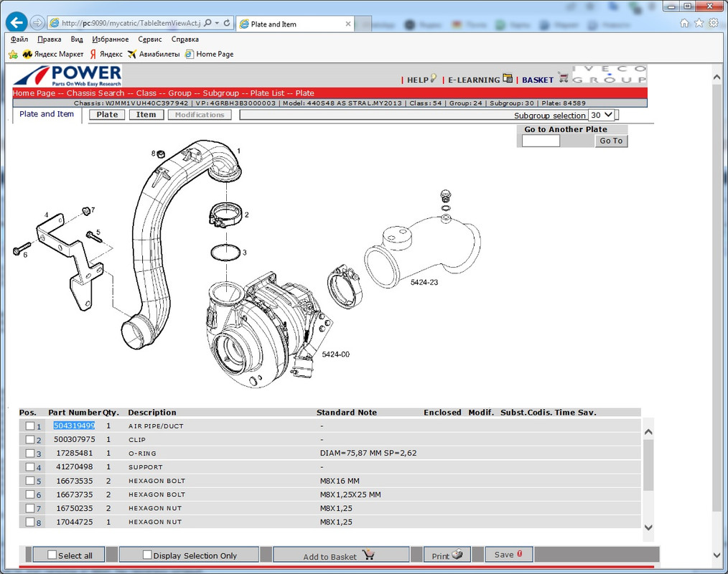Click part number 504319499
728x574 pixels.
74,425
